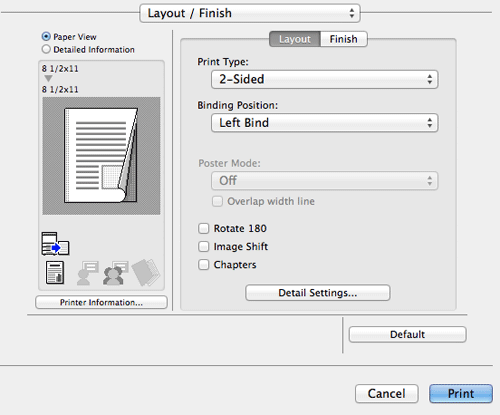This screenshot has width=500, height=415.
Task: Switch to the Layout tab
Action: 295,39
